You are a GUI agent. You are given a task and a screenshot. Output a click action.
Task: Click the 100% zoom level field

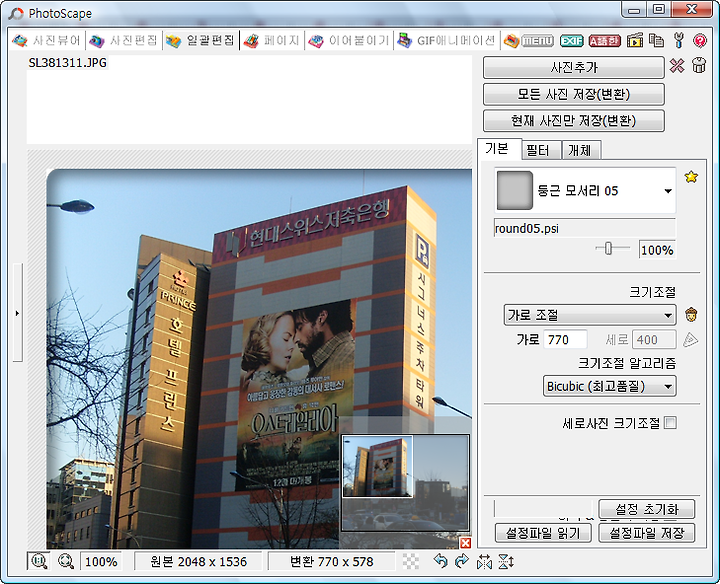coord(101,562)
